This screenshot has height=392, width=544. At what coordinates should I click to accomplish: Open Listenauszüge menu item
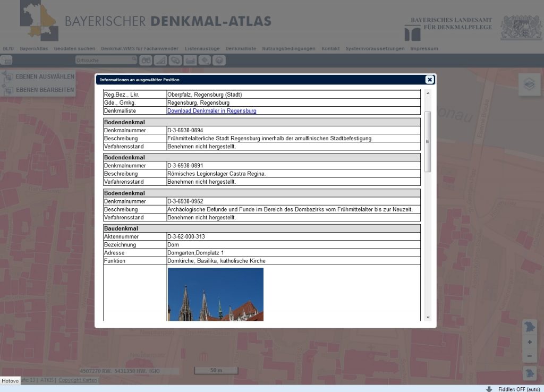pos(202,48)
